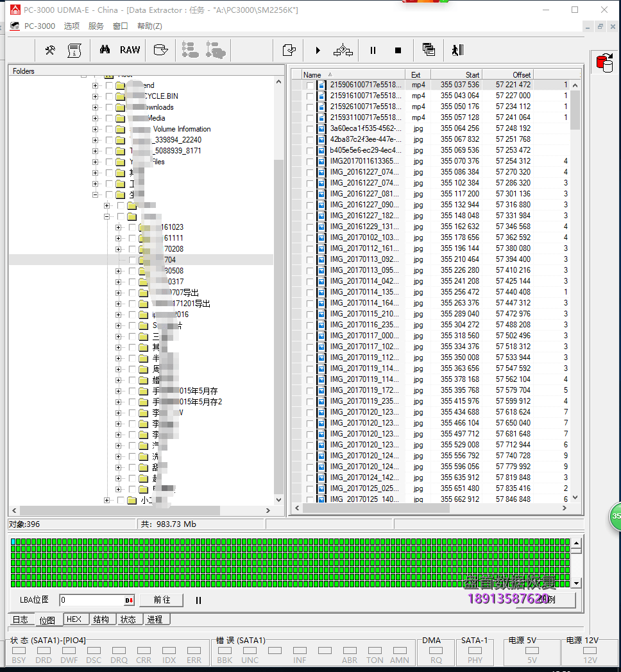Click the save-to-folder toolbar icon
The image size is (621, 672).
(x=289, y=50)
